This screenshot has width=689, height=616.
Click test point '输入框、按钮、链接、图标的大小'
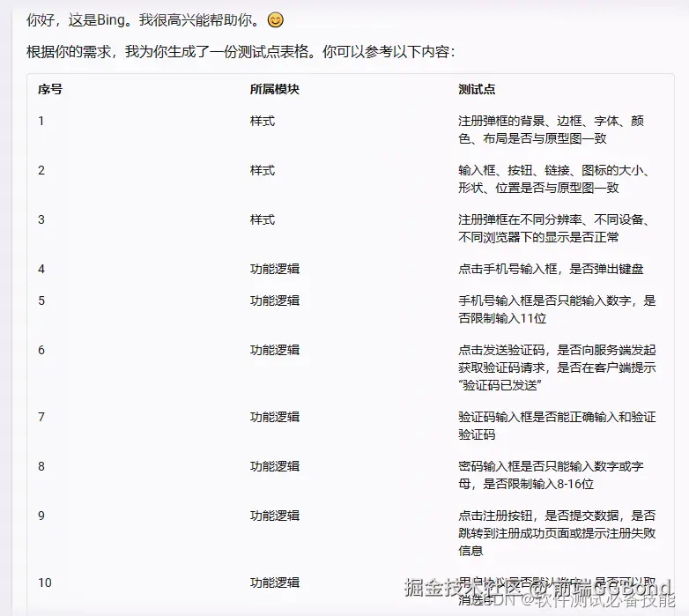(x=553, y=179)
